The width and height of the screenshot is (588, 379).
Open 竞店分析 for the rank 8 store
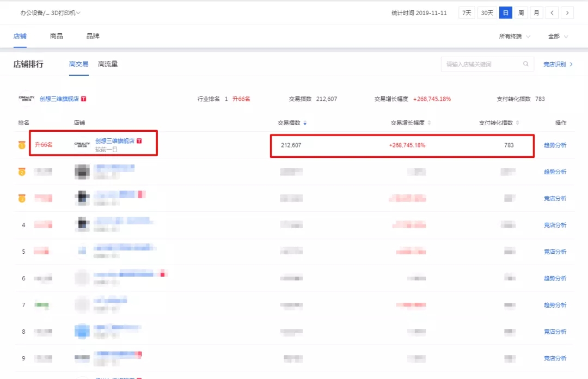click(x=555, y=332)
